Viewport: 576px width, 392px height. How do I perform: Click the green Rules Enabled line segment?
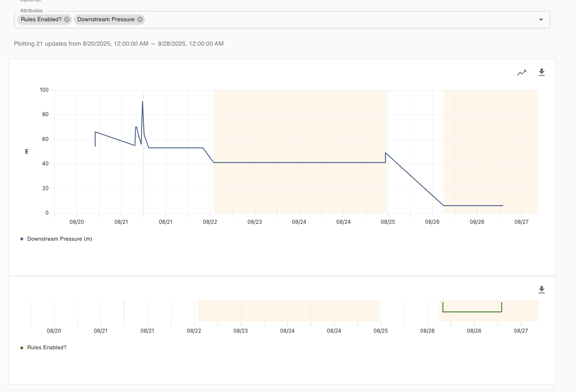(472, 312)
